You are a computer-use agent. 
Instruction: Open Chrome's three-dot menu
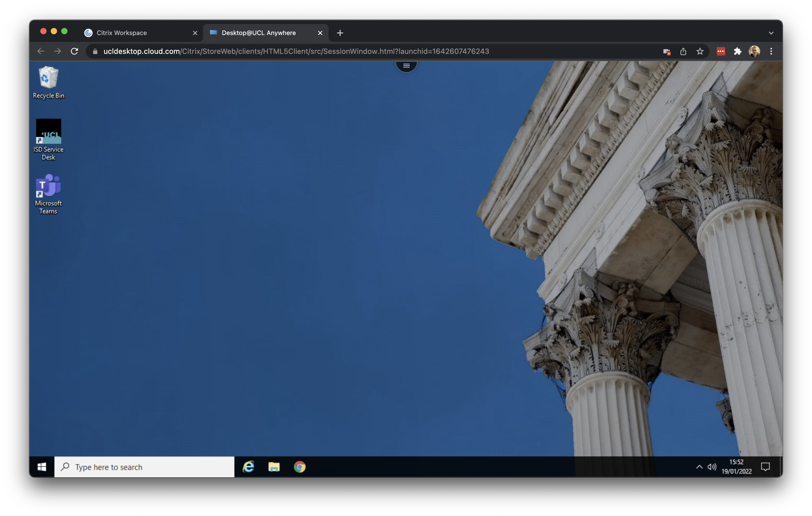pyautogui.click(x=771, y=51)
